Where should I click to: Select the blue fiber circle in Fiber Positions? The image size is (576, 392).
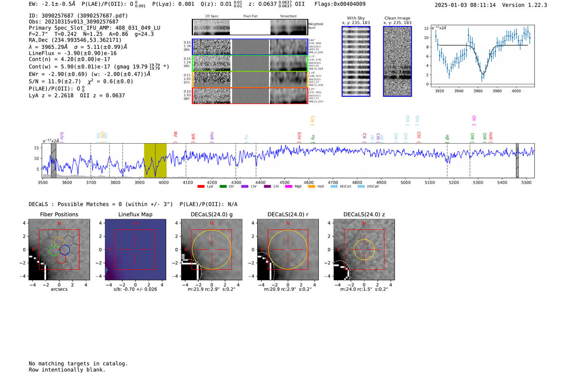65,250
